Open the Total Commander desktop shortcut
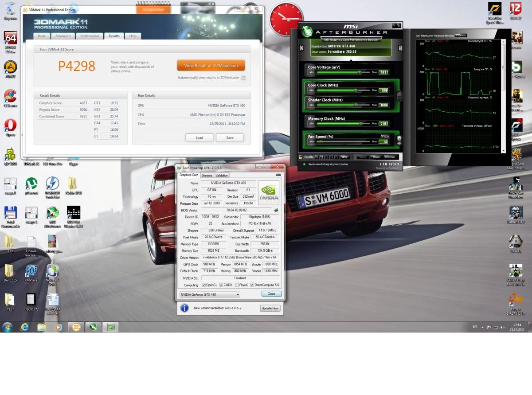Image resolution: width=532 pixels, height=395 pixels. tap(10, 217)
